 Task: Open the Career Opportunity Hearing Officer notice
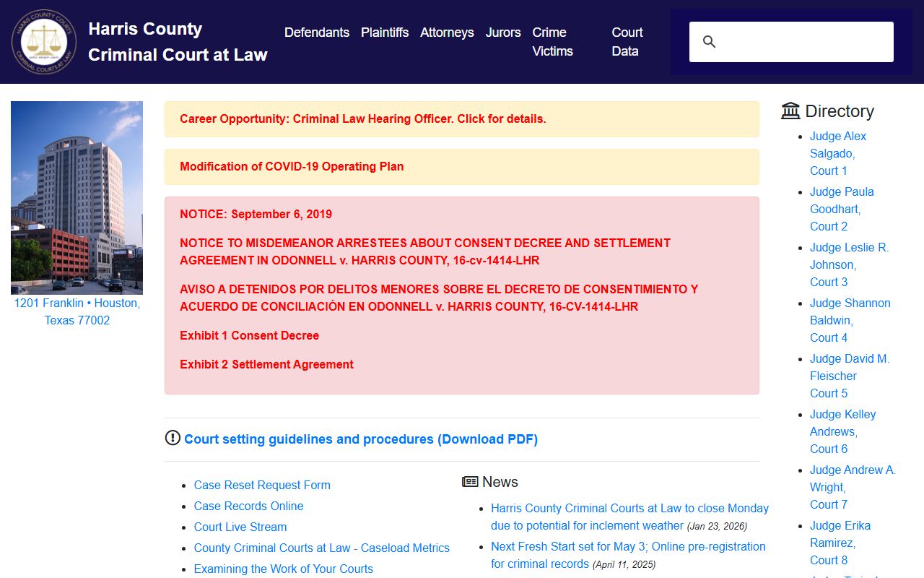point(363,119)
